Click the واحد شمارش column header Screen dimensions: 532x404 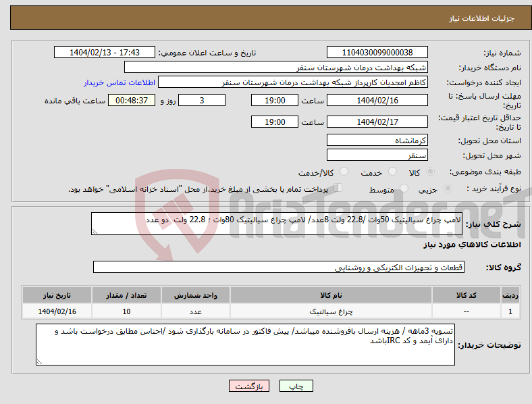tap(196, 295)
